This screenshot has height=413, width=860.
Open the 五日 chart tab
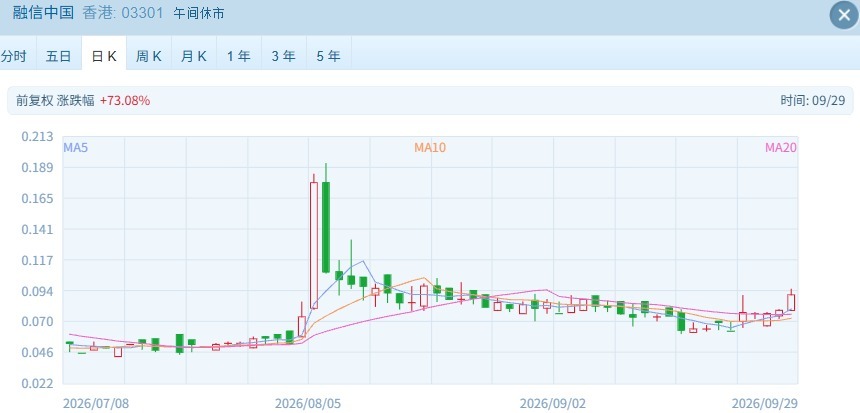59,56
